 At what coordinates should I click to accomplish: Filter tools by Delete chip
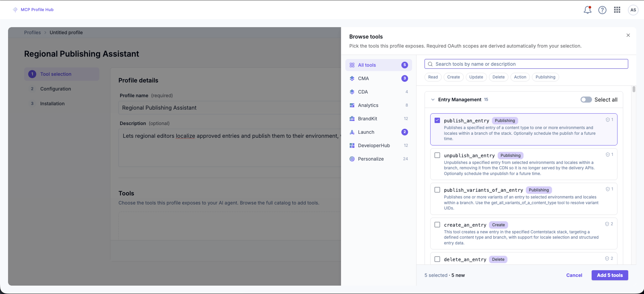tap(498, 77)
